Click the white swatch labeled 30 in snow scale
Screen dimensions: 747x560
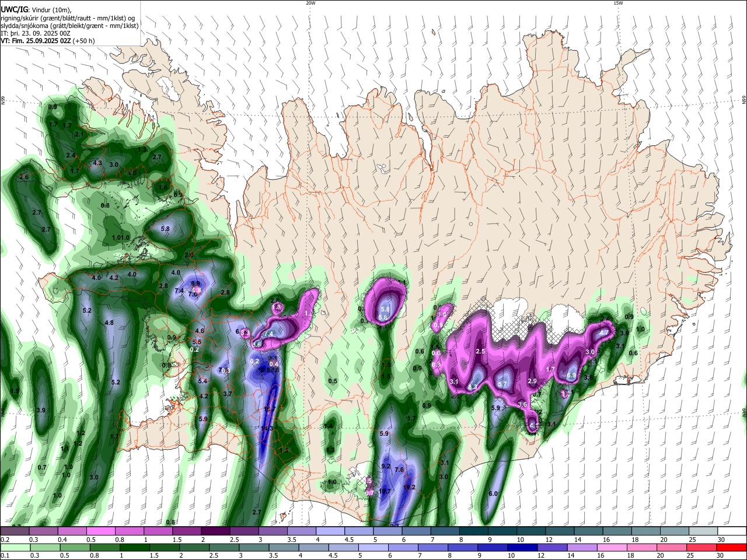click(732, 531)
